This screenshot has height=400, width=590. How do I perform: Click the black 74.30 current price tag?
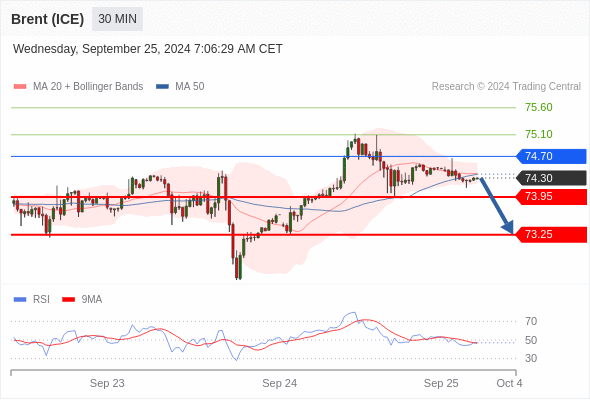pyautogui.click(x=551, y=178)
